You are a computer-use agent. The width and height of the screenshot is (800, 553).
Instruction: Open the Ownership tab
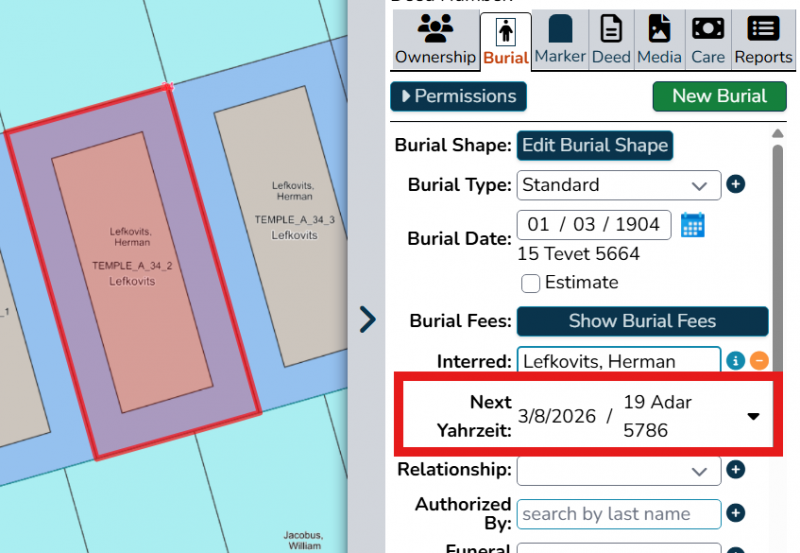[435, 40]
